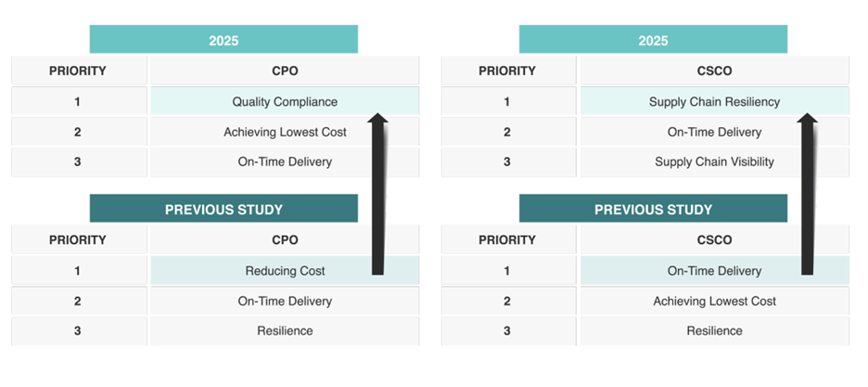Select the Quality Compliance cell
Image resolution: width=868 pixels, height=387 pixels.
coord(285,101)
